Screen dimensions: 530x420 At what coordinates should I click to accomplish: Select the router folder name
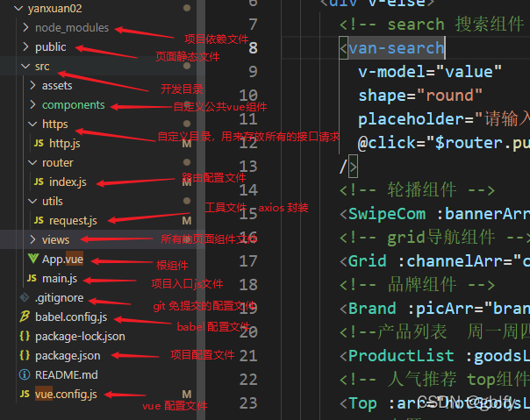pos(58,163)
